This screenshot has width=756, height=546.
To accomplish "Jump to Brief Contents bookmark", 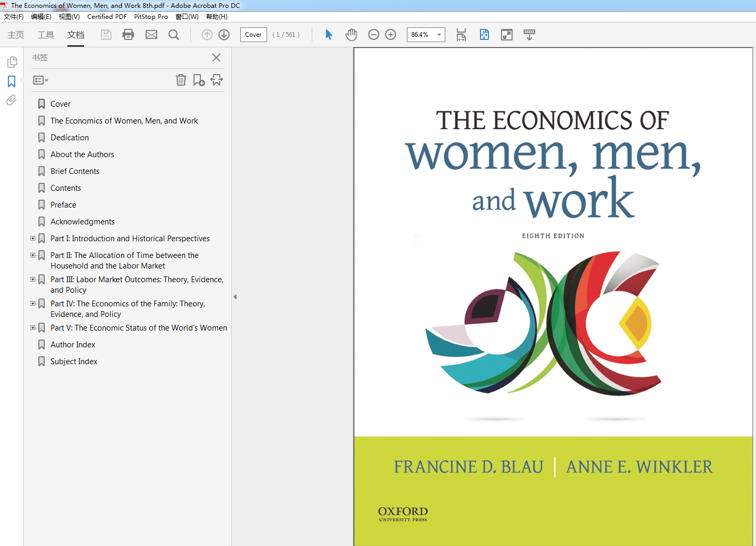I will coord(75,171).
